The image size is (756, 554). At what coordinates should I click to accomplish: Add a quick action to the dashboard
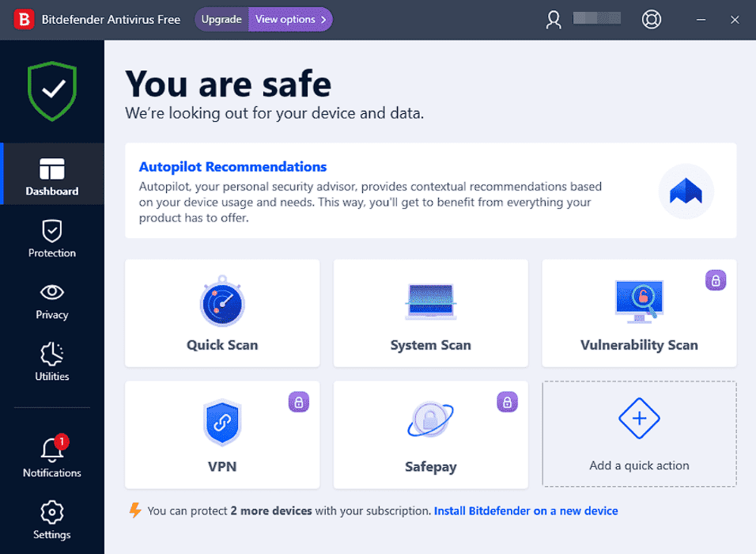[638, 434]
